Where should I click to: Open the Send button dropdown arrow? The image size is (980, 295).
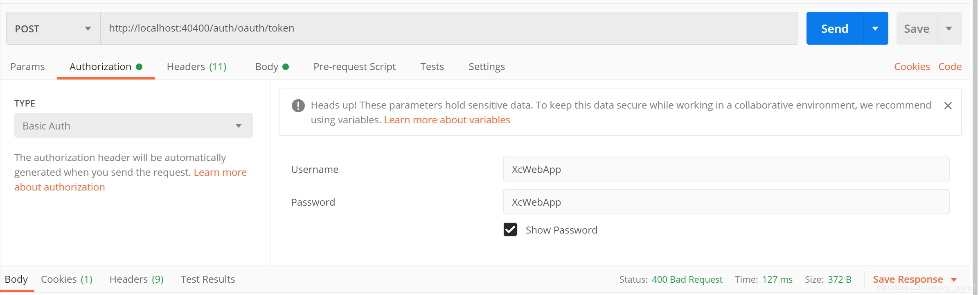click(x=875, y=29)
